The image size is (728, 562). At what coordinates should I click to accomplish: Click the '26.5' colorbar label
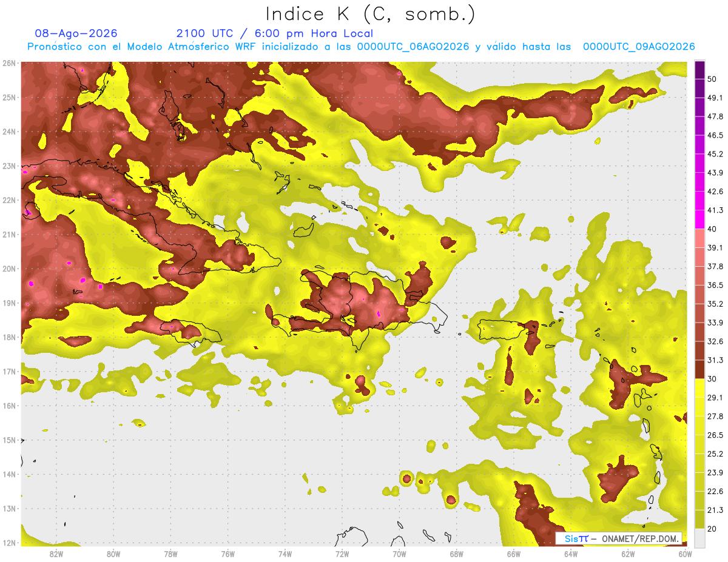pyautogui.click(x=715, y=435)
